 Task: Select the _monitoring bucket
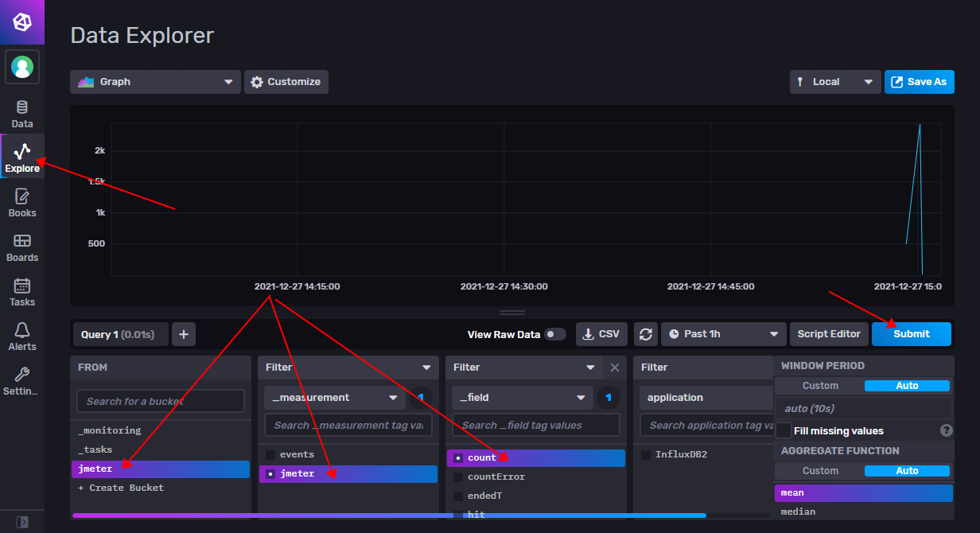click(161, 430)
